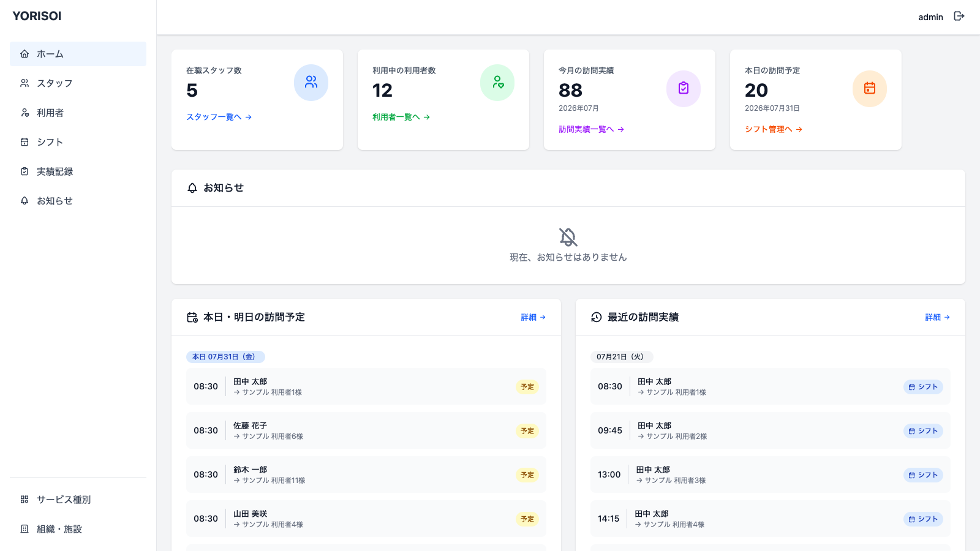
Task: Click the 09:45 time in recent records
Action: (610, 430)
